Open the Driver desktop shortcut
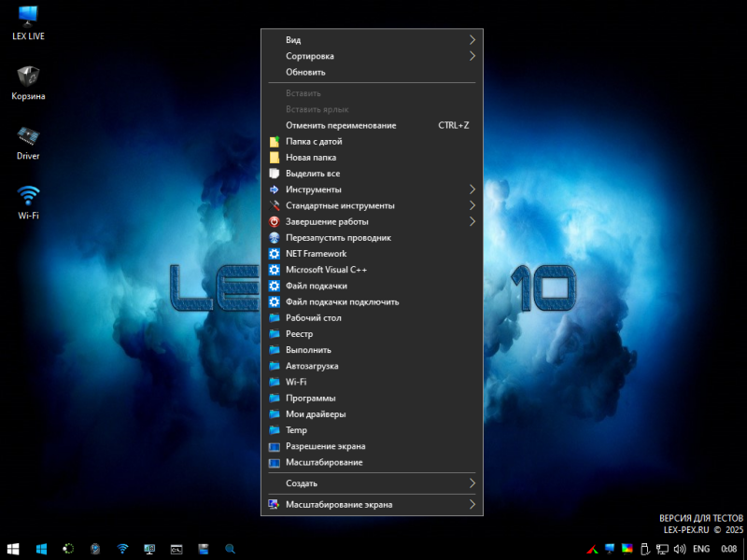 [29, 136]
